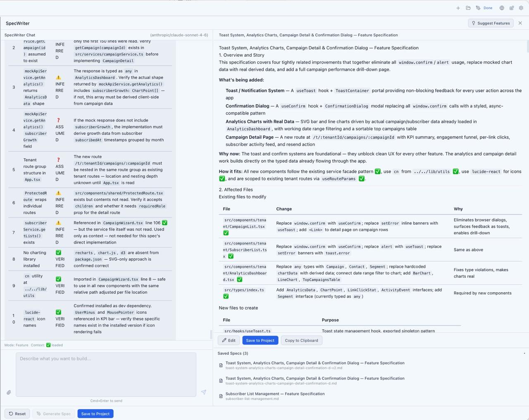Click '2. Affected Files' heading
529x420 pixels.
pos(236,190)
